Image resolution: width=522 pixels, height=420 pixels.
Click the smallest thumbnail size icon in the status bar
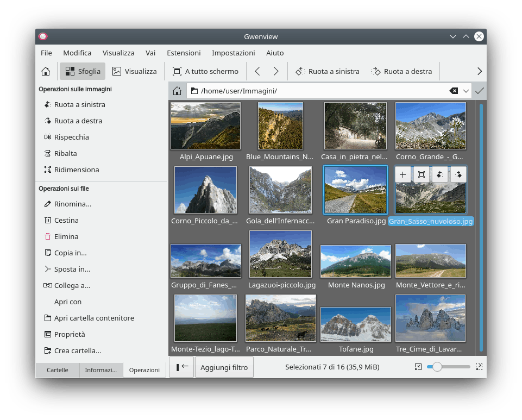point(418,367)
